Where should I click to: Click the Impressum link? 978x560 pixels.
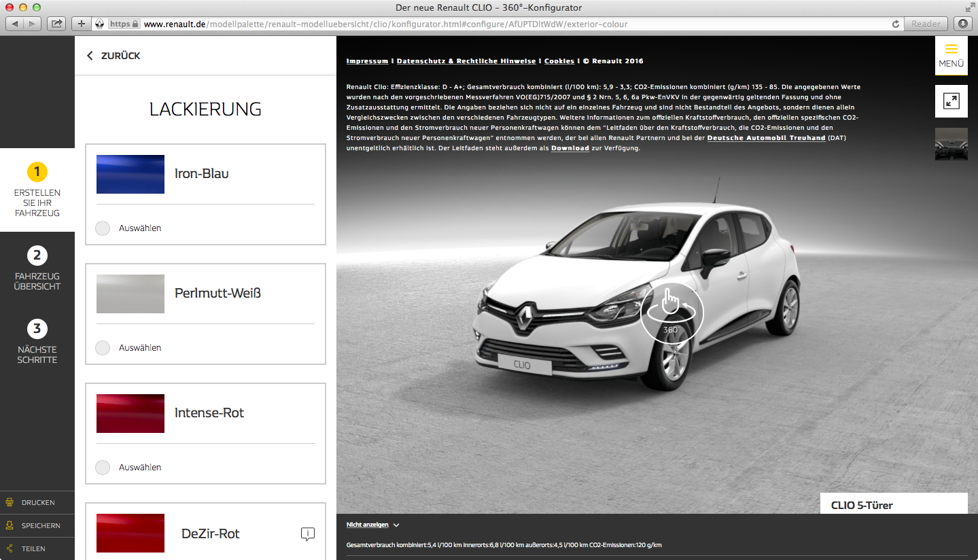coord(367,61)
